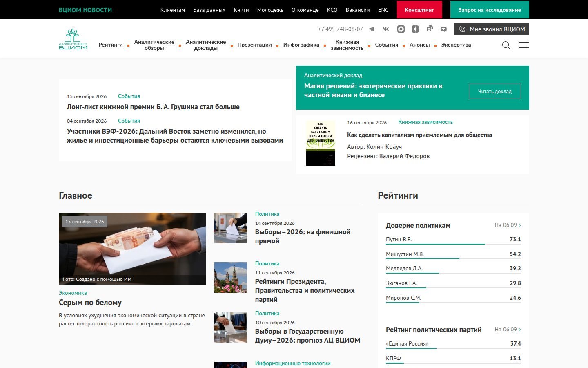The width and height of the screenshot is (588, 368).
Task: Open the Max messenger icon
Action: coord(401,29)
